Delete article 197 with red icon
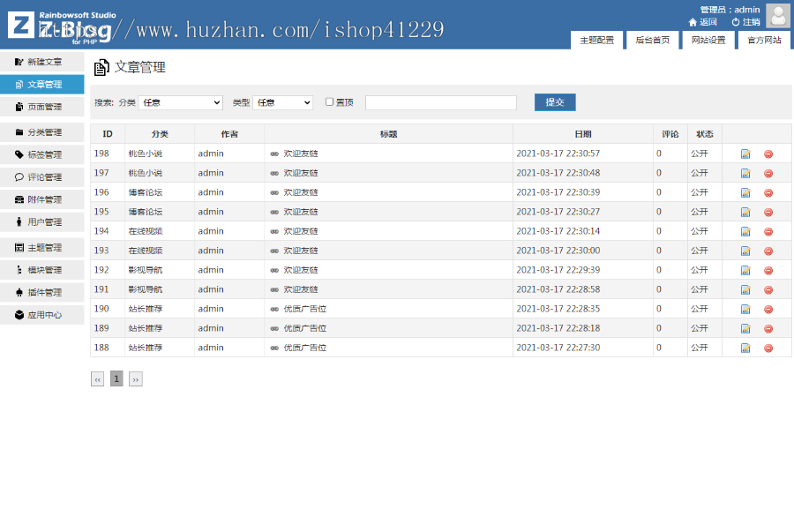 point(768,173)
